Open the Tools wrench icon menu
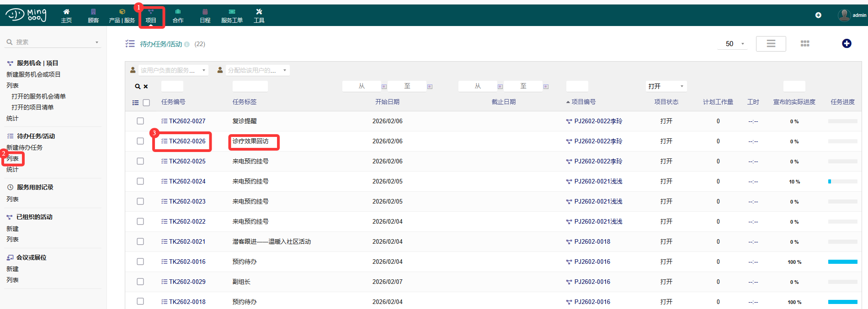Screen dimensions: 868x309 (259, 12)
